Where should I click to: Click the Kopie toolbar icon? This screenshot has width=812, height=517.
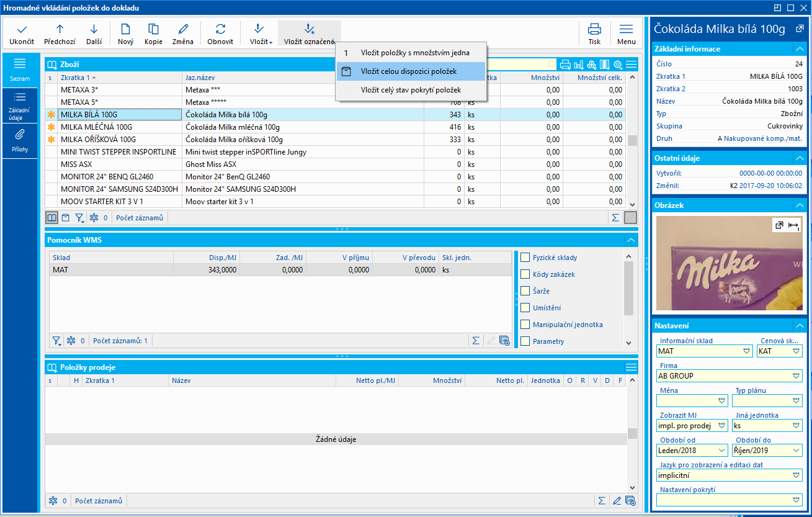pyautogui.click(x=153, y=29)
